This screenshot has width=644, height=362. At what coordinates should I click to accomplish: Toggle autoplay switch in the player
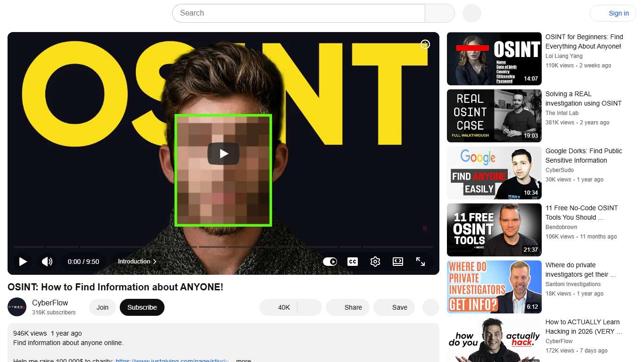point(330,262)
